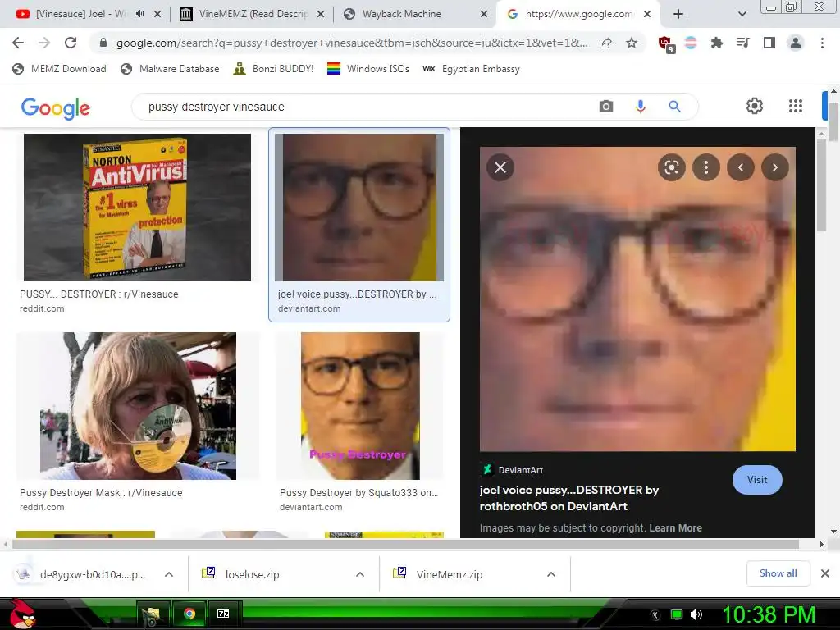Open the uBlock Origin extension icon
The height and width of the screenshot is (630, 840).
[x=666, y=44]
